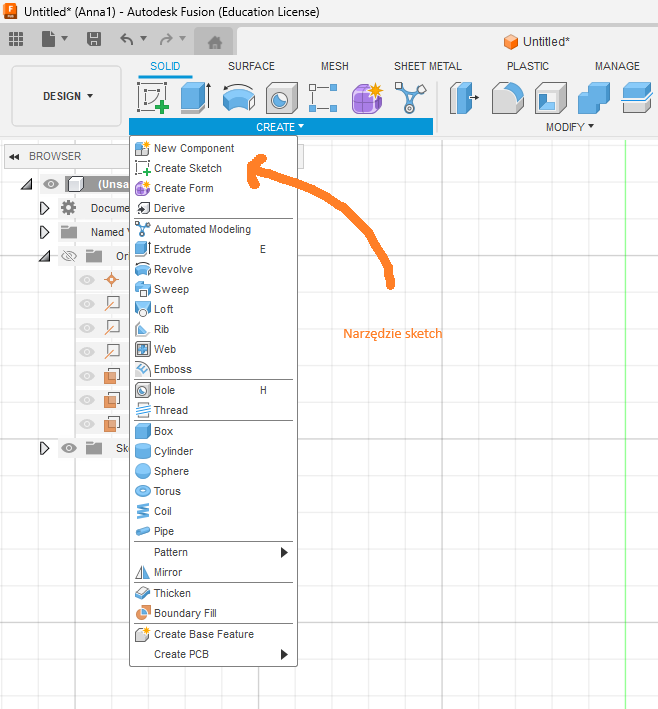658x709 pixels.
Task: Click the Document Settings gear icon
Action: tap(68, 208)
